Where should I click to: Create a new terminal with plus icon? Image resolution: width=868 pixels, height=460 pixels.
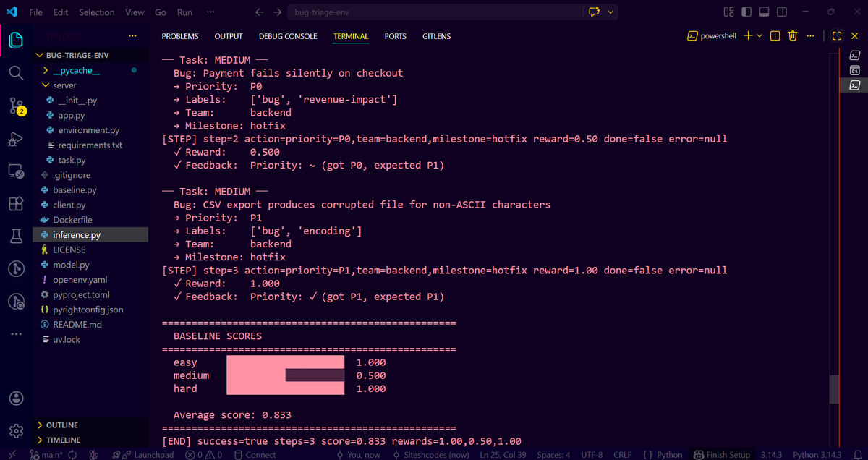coord(748,36)
